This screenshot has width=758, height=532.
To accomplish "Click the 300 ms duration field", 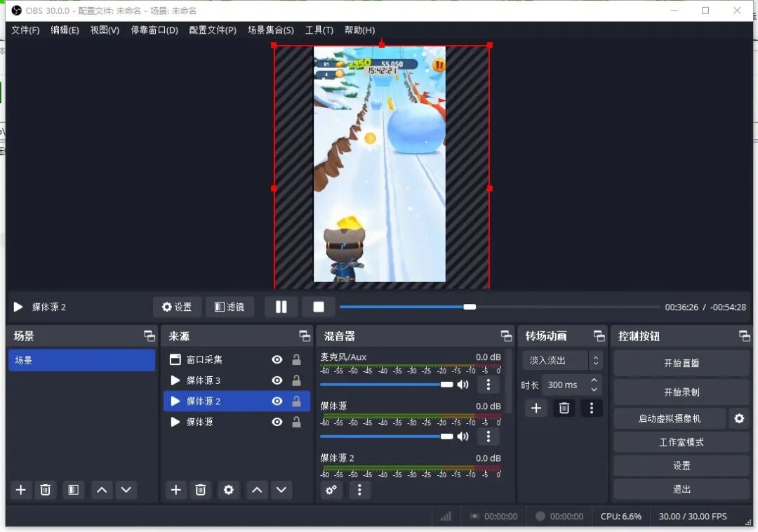I will click(x=566, y=385).
